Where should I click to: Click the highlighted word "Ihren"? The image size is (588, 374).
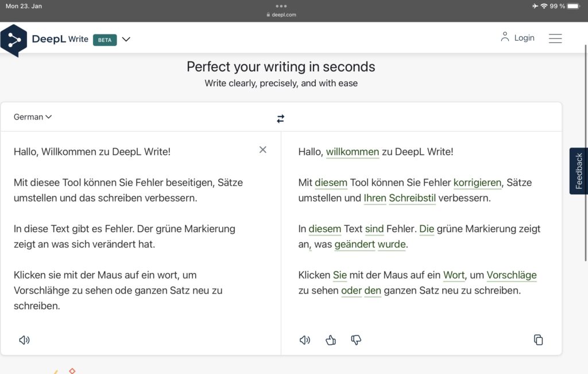tap(375, 198)
